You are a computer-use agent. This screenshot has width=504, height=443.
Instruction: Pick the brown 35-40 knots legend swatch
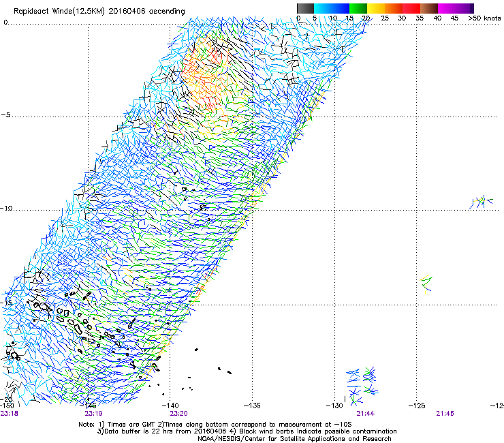[429, 8]
